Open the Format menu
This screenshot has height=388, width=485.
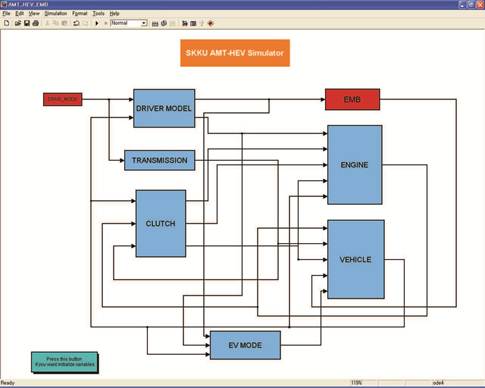tap(80, 13)
